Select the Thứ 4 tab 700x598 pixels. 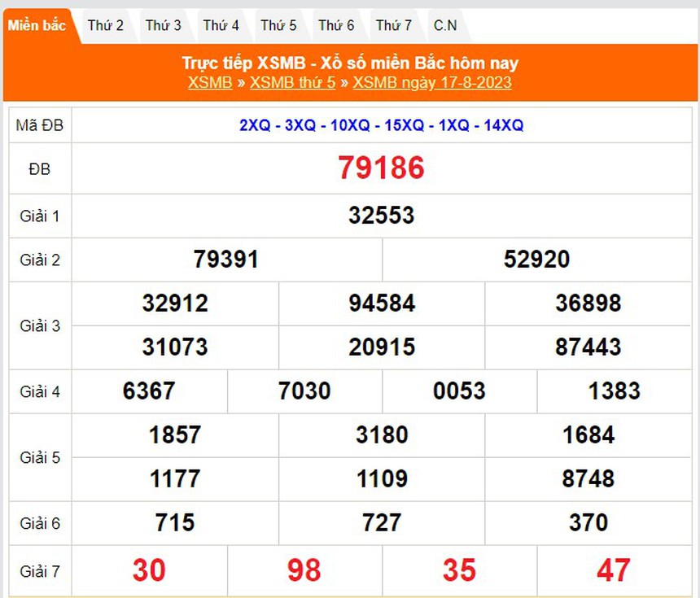[x=222, y=25]
